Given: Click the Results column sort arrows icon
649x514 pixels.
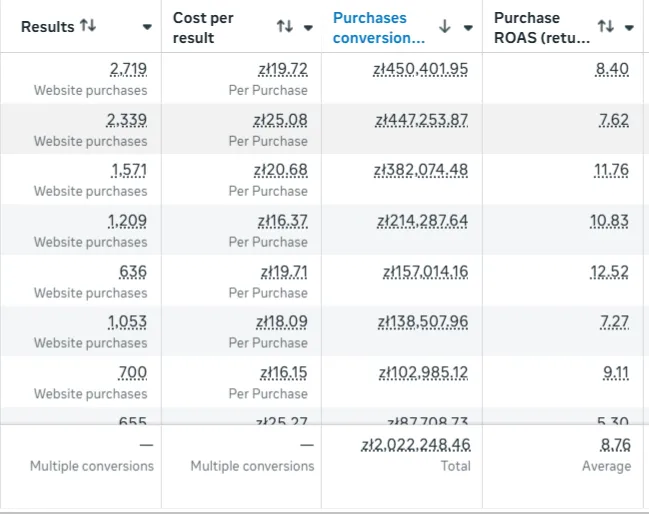Looking at the screenshot, I should click(x=88, y=26).
